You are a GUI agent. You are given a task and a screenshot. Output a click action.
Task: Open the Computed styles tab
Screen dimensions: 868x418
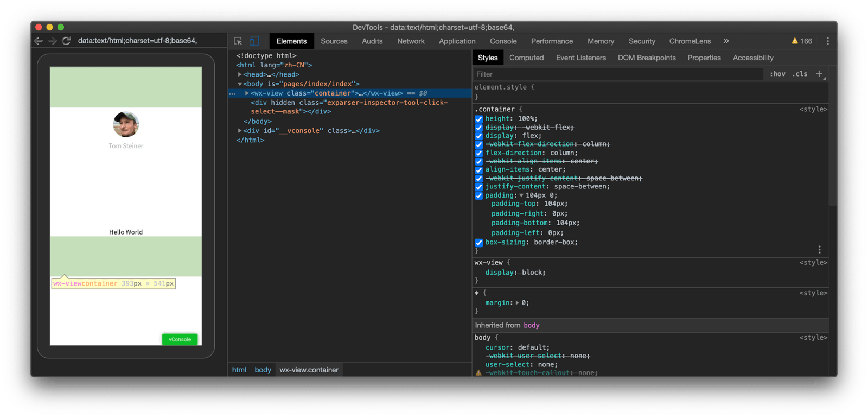coord(526,58)
